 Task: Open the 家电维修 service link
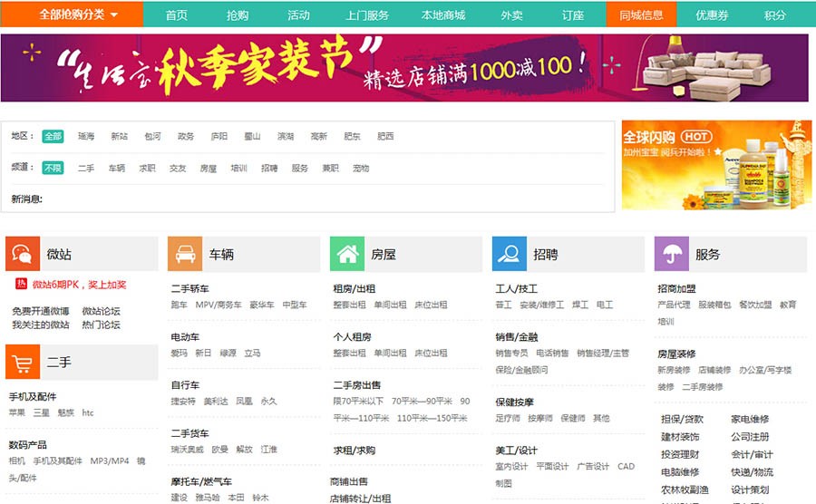(750, 420)
